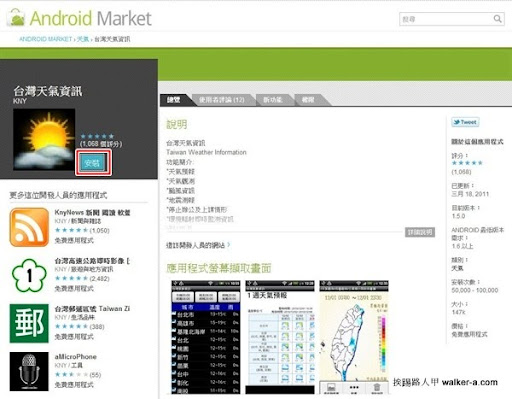Expand description with the 詳細說明 button

click(x=420, y=232)
